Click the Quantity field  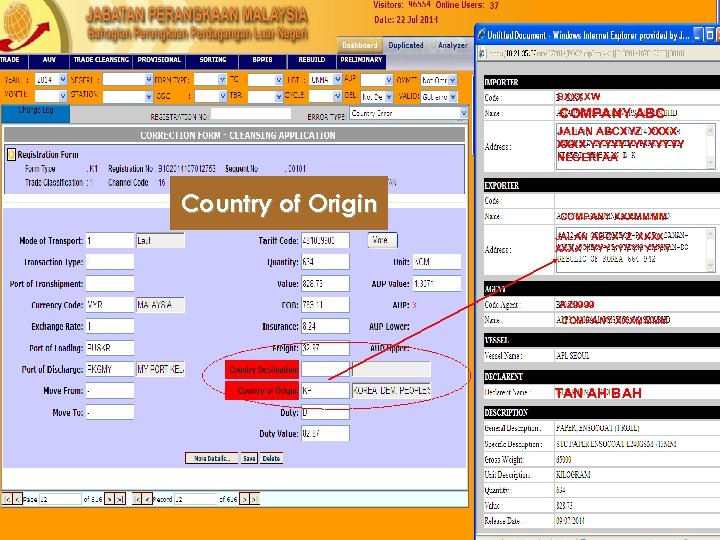325,262
